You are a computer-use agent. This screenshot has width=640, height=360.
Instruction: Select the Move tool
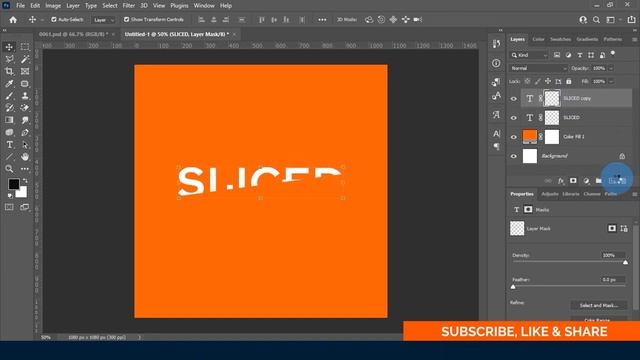[9, 47]
